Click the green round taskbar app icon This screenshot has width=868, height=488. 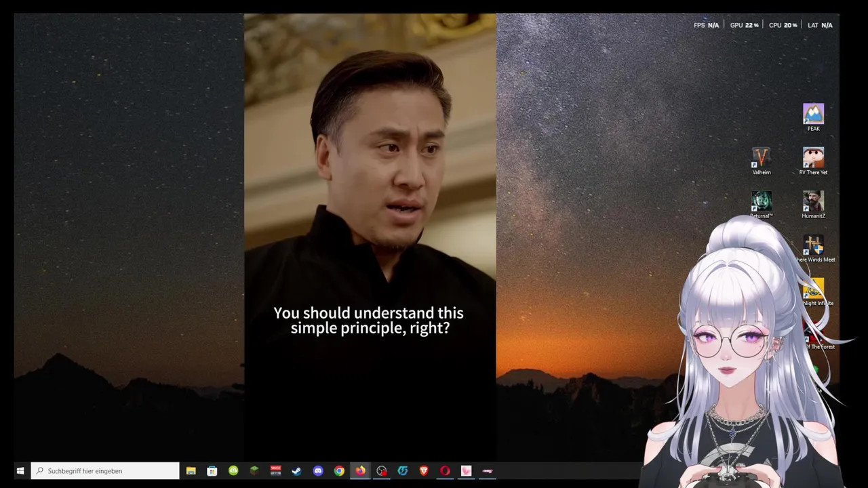(233, 470)
